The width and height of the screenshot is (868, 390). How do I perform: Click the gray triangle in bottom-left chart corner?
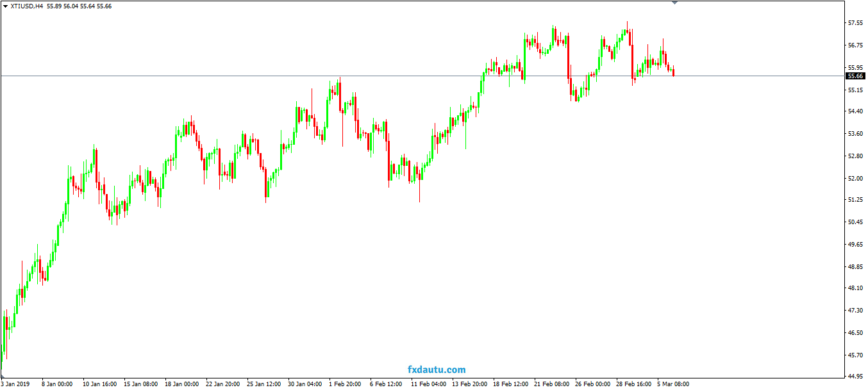click(2, 376)
